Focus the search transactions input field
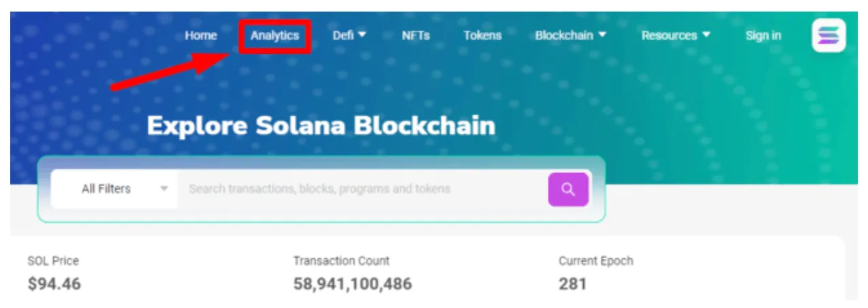 [x=363, y=189]
